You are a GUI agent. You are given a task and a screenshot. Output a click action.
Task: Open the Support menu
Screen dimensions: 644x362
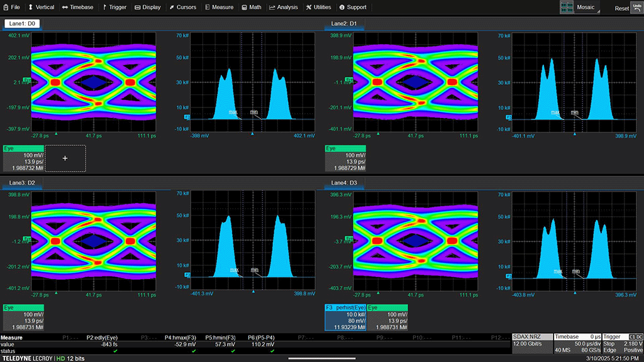[352, 8]
